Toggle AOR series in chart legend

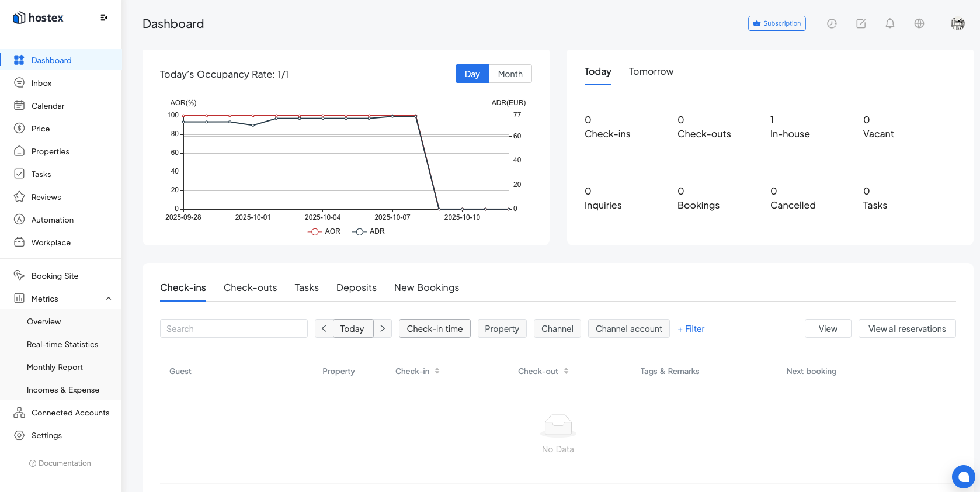coord(324,231)
